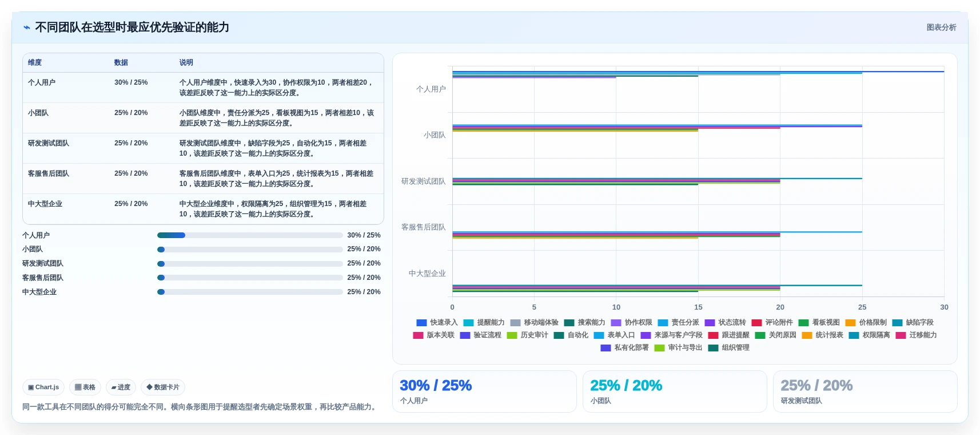Click the 客服售后团队 label on the chart axis

[424, 227]
